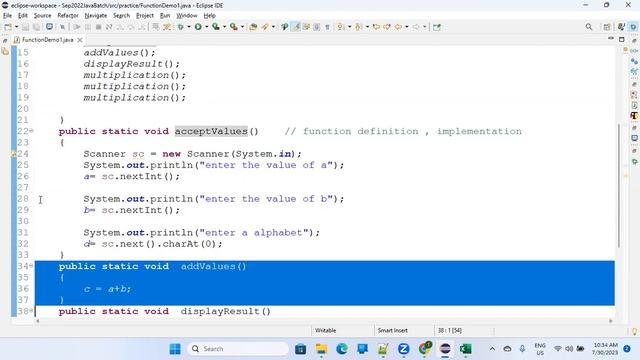Click the Save toolbar icon
This screenshot has height=360, width=640.
click(25, 27)
